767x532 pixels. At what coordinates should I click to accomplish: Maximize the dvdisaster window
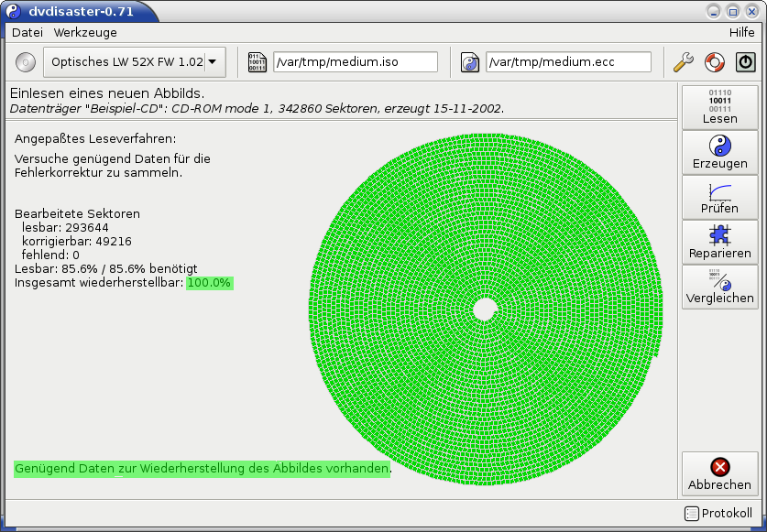pyautogui.click(x=733, y=12)
